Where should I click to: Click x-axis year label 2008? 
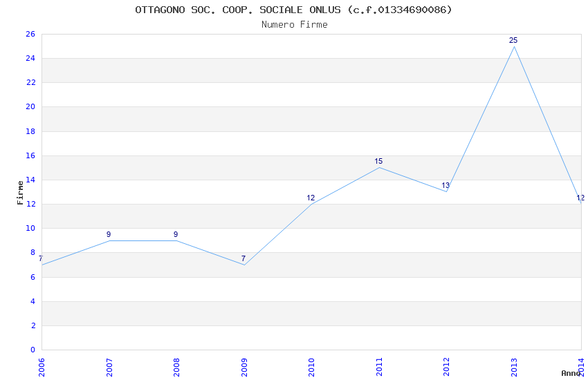pos(176,368)
